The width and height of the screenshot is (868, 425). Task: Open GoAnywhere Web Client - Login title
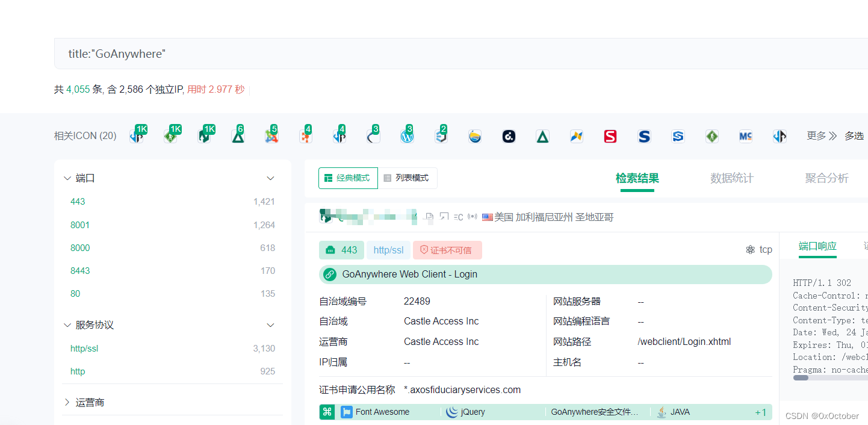point(409,275)
